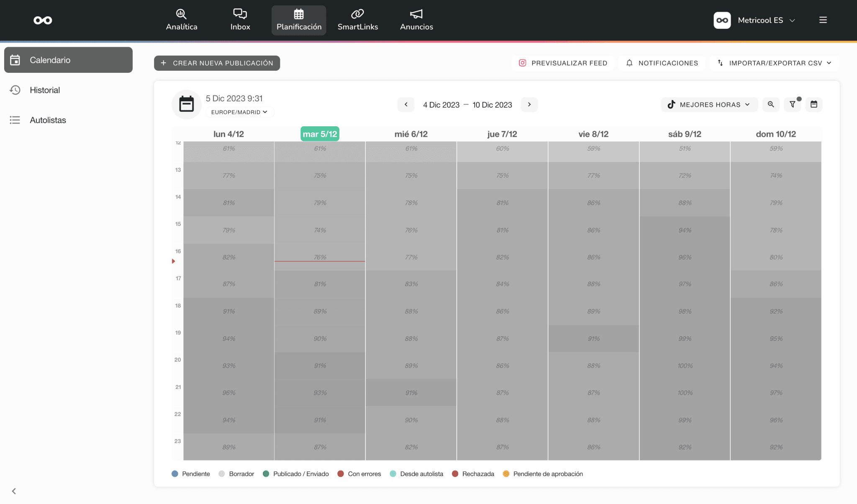Toggle the Con errores legend status

[359, 474]
